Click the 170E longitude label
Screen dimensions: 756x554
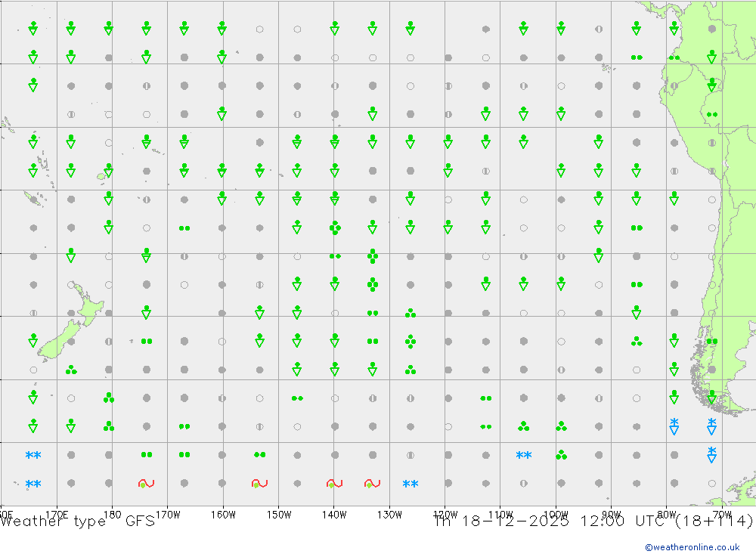(57, 515)
